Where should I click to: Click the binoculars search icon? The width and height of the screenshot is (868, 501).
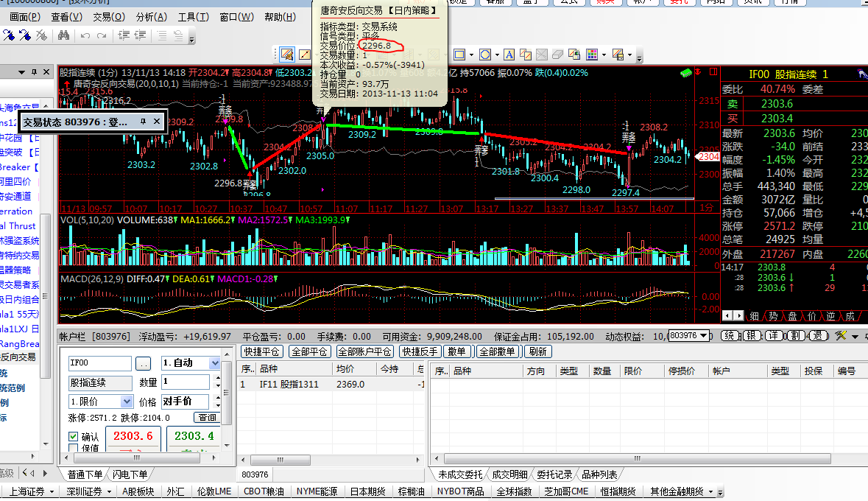(63, 35)
